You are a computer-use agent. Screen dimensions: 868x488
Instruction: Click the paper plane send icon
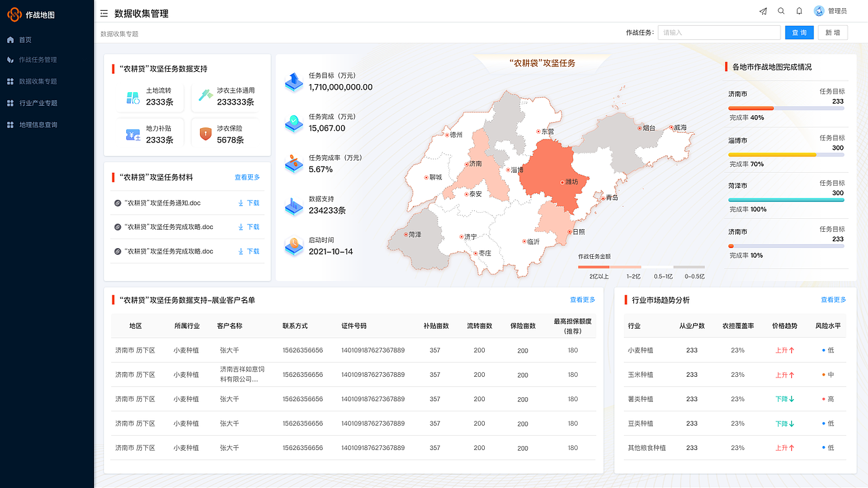pyautogui.click(x=763, y=11)
